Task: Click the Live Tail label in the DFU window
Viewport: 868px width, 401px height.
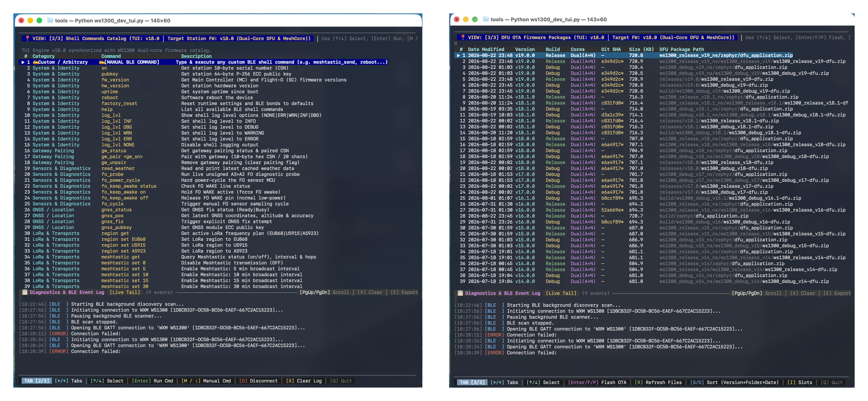Action: coord(561,294)
